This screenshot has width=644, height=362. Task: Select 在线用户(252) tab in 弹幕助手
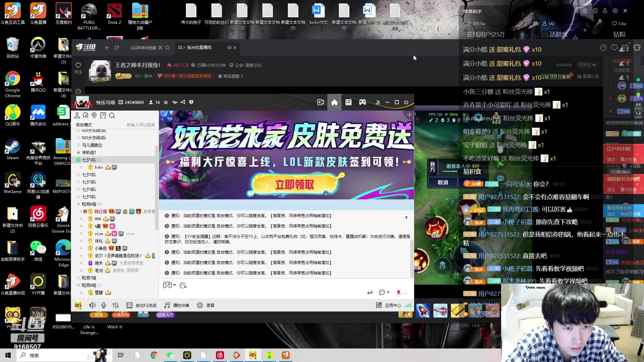click(x=485, y=35)
